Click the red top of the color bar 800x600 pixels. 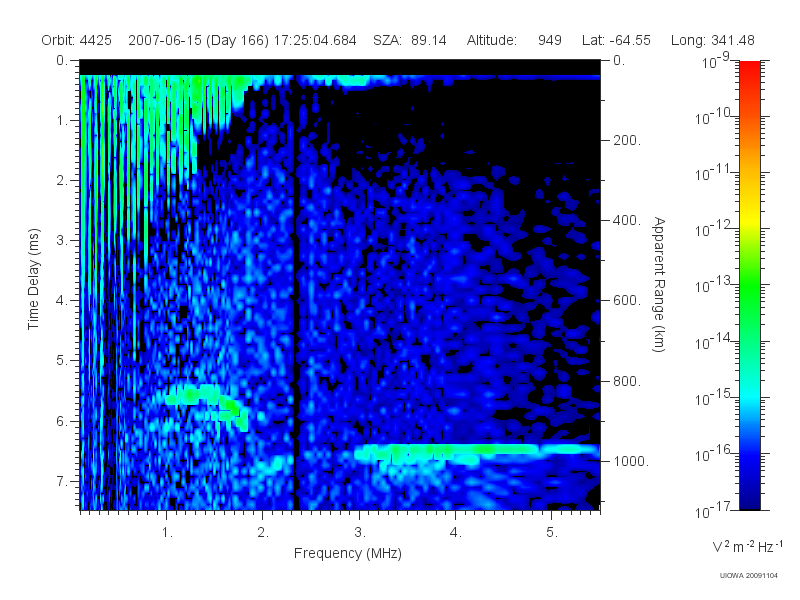click(749, 71)
